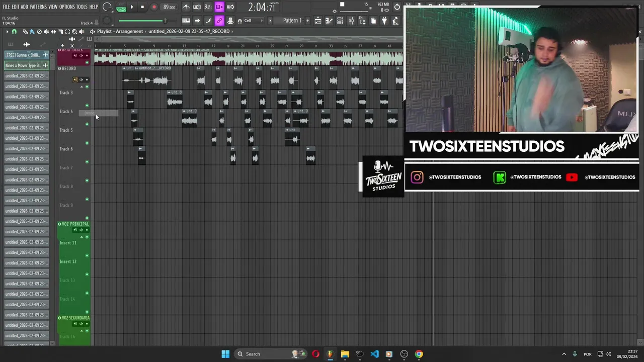Open the TOOLS menu
The height and width of the screenshot is (362, 644).
pyautogui.click(x=82, y=7)
